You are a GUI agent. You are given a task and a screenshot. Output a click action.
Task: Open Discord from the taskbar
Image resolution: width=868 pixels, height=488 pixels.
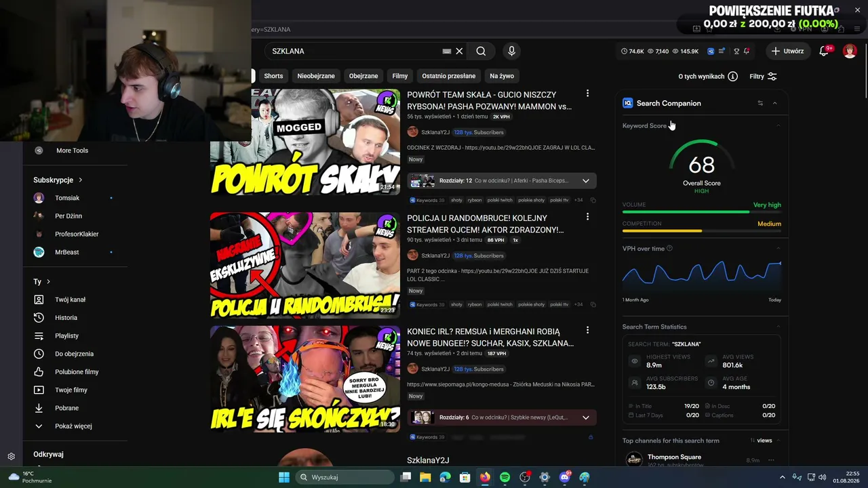[x=564, y=477]
